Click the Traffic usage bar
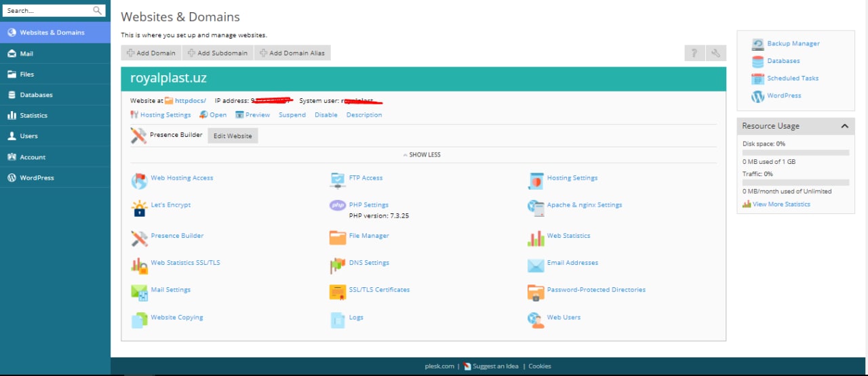 795,182
